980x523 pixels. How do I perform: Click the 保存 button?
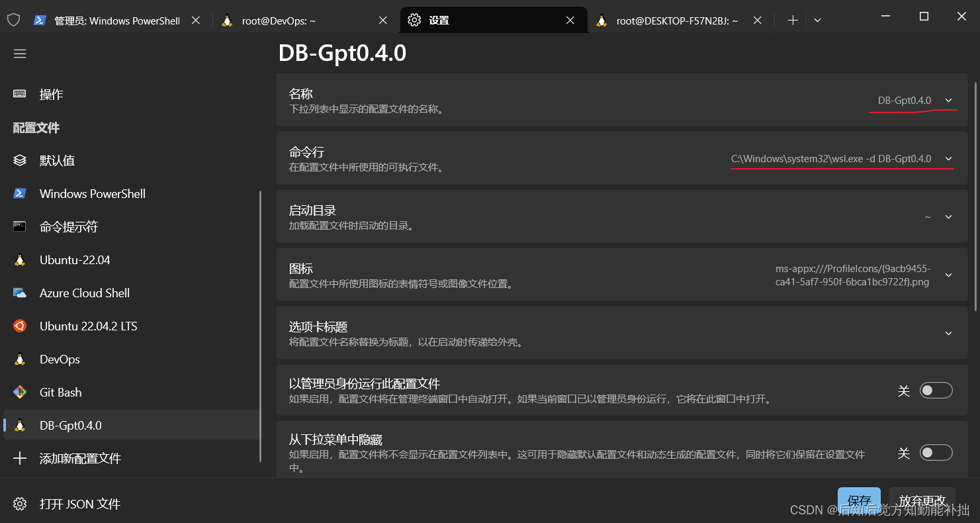(x=859, y=502)
